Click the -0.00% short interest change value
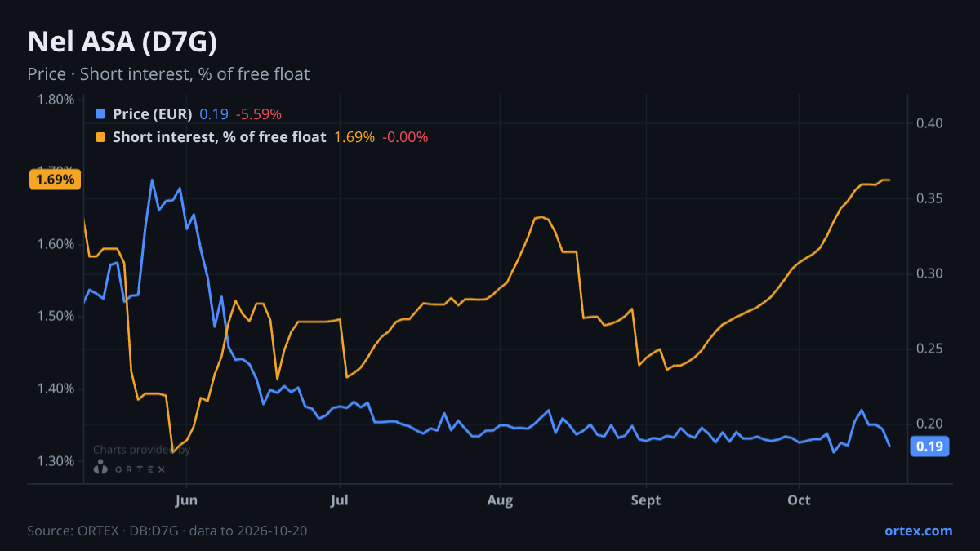980x551 pixels. pyautogui.click(x=405, y=137)
